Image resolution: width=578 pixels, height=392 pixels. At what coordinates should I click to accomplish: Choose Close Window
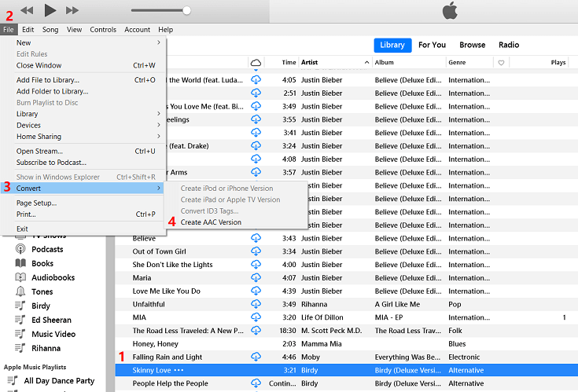coord(83,65)
